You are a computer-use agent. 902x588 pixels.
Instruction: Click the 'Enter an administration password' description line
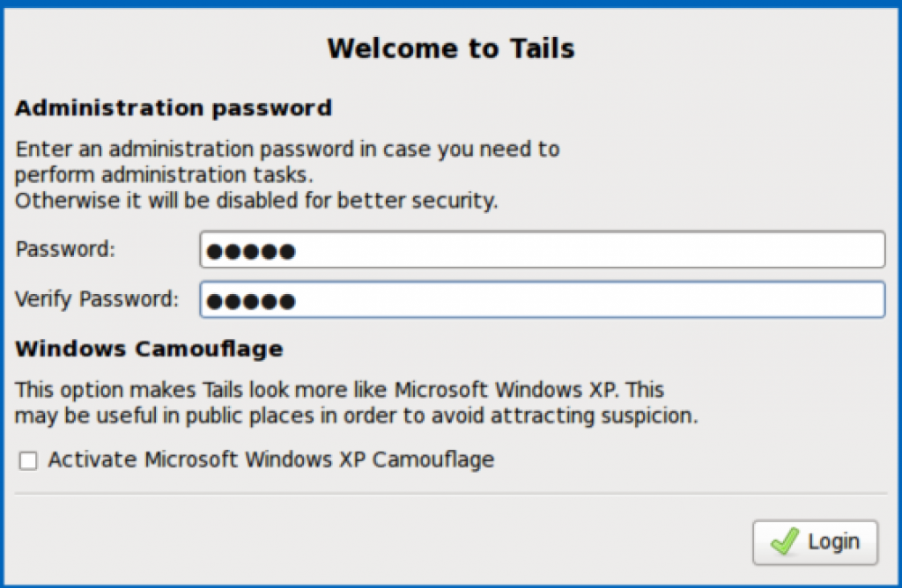[x=287, y=149]
